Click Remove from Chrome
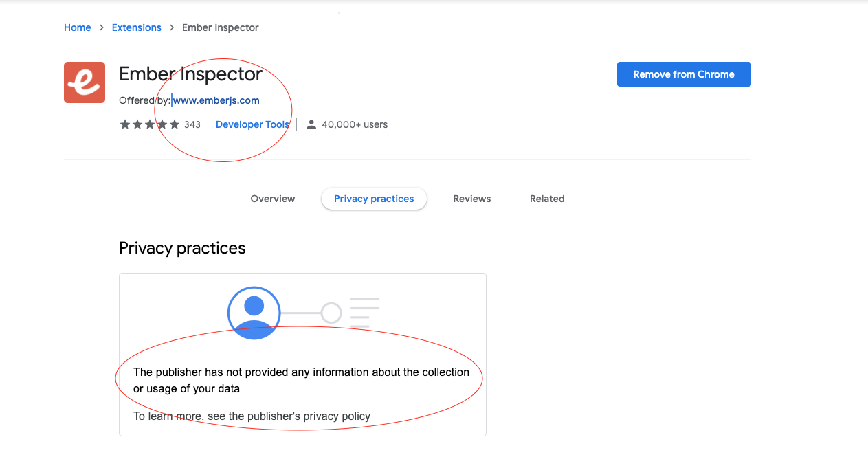868x457 pixels. point(684,74)
